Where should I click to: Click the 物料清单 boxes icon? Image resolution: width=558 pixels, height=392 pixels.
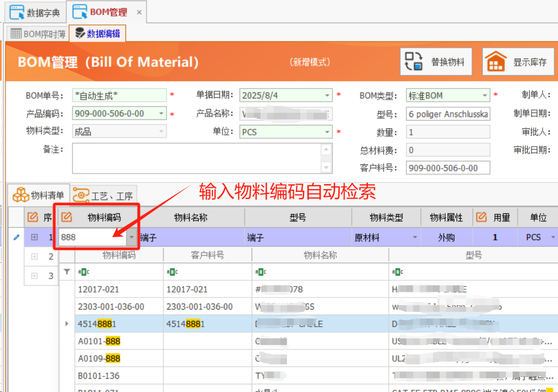pyautogui.click(x=21, y=195)
